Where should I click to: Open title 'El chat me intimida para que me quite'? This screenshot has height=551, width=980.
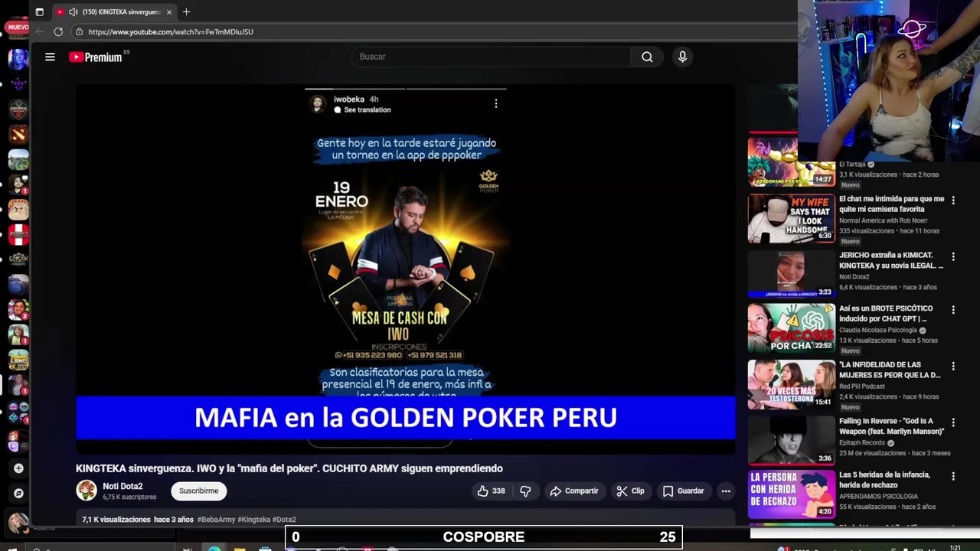(x=891, y=204)
